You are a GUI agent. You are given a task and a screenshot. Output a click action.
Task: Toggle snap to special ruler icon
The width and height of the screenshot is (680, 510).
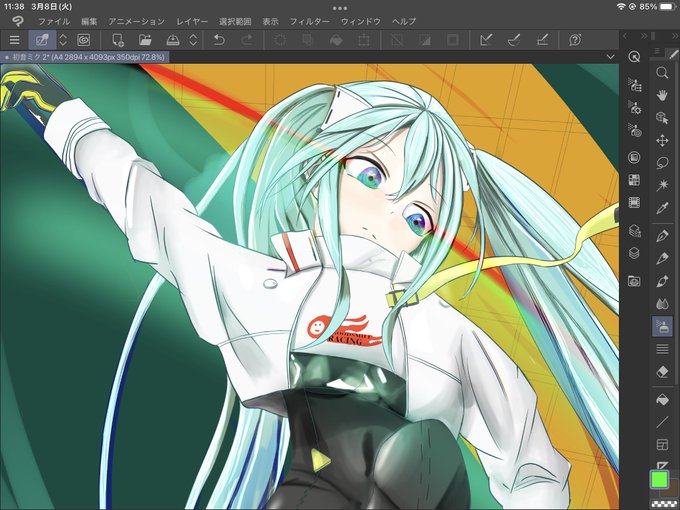click(514, 40)
